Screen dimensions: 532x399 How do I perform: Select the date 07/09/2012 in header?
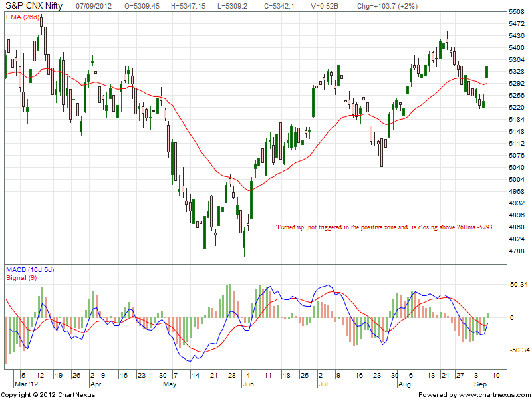pos(94,6)
